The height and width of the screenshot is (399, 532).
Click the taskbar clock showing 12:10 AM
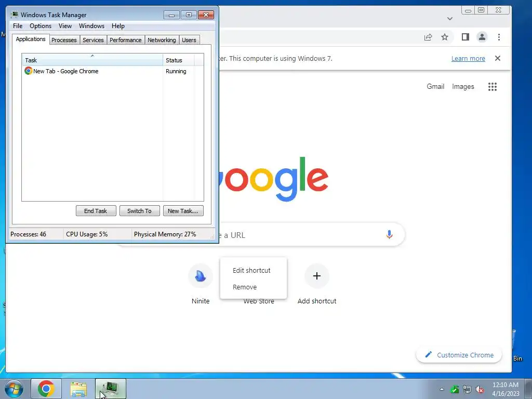click(505, 389)
